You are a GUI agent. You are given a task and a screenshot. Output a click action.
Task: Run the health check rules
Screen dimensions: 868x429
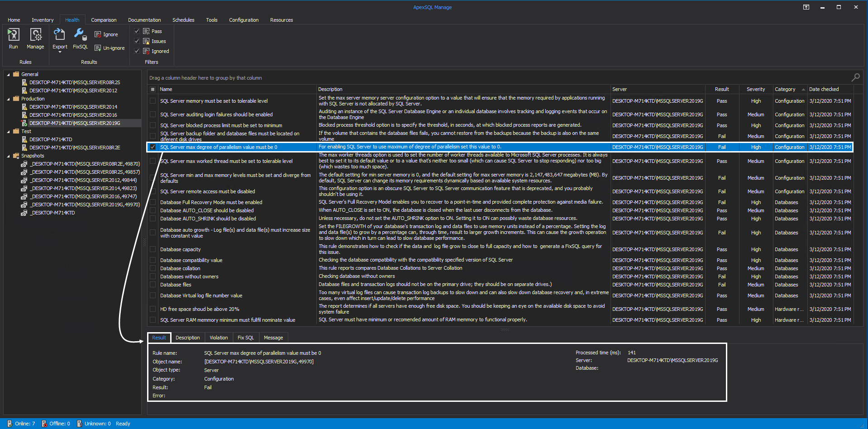tap(13, 38)
